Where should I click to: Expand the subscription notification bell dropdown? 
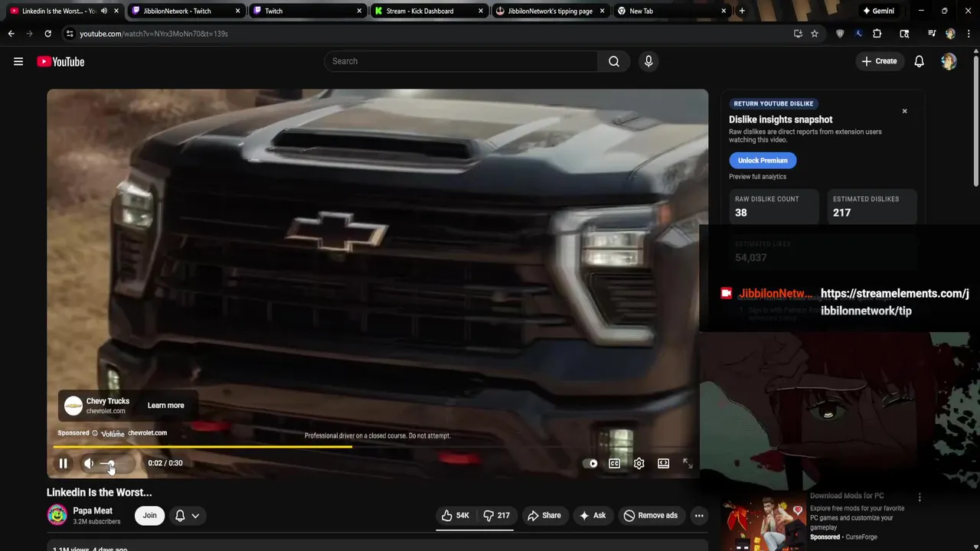pyautogui.click(x=187, y=515)
